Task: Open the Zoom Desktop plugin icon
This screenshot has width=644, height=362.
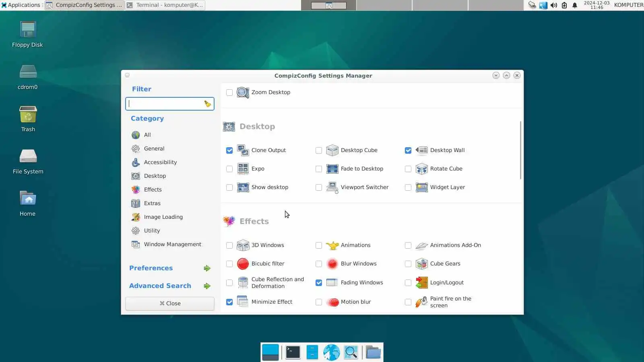Action: [x=243, y=93]
